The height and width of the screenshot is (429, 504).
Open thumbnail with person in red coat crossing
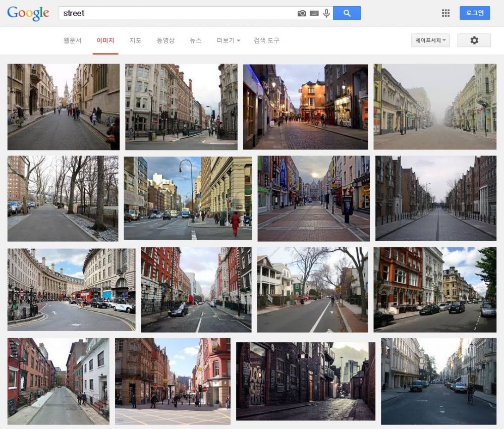(x=188, y=198)
